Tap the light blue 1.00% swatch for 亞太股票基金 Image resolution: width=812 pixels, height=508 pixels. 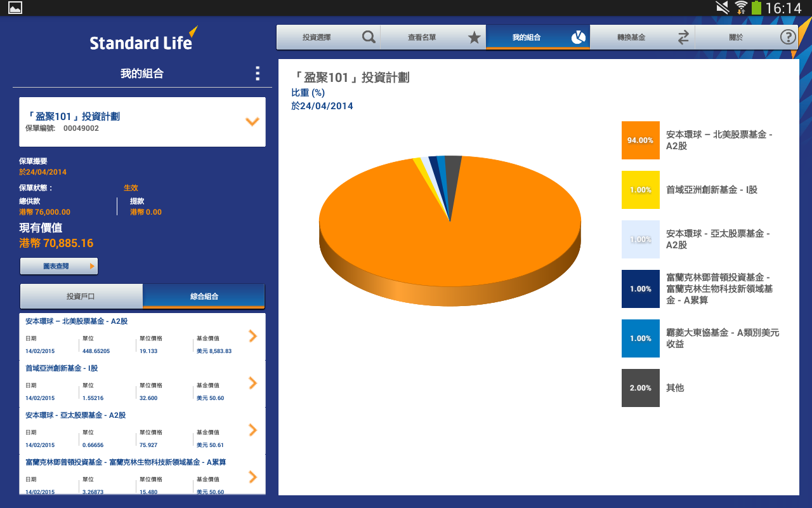[641, 239]
